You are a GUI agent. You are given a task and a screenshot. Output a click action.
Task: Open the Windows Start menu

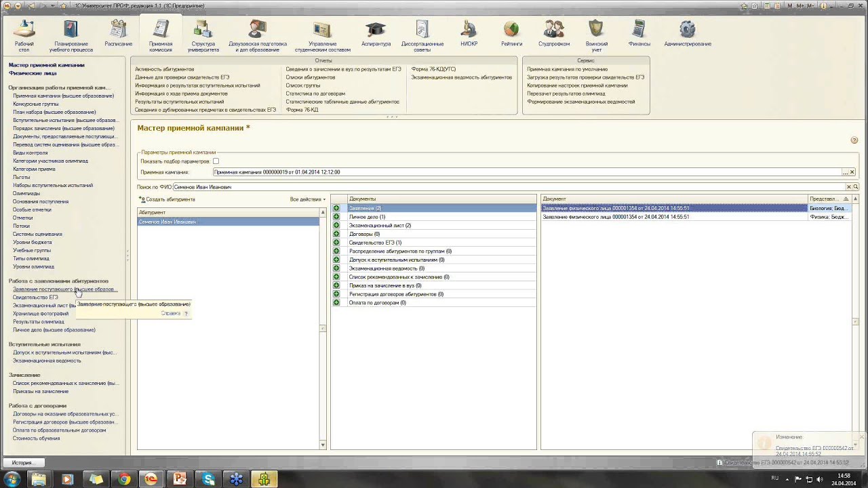point(12,479)
